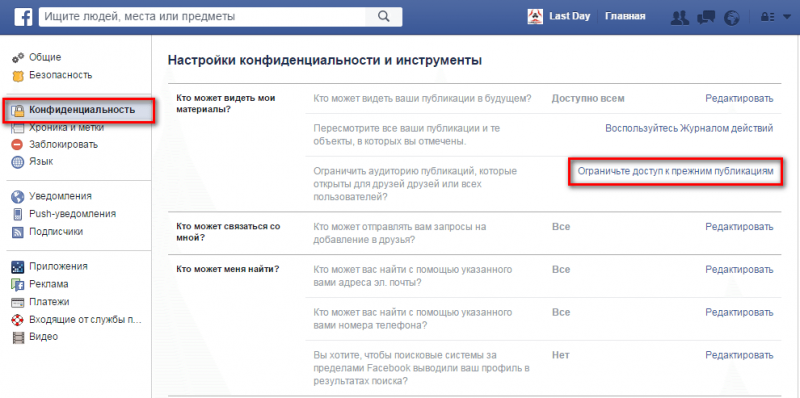Image resolution: width=800 pixels, height=398 pixels.
Task: Click the Реклама icon
Action: 18,285
